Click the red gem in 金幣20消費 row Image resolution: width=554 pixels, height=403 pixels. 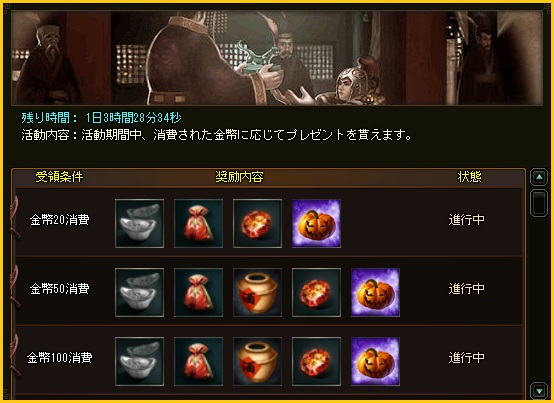(257, 223)
